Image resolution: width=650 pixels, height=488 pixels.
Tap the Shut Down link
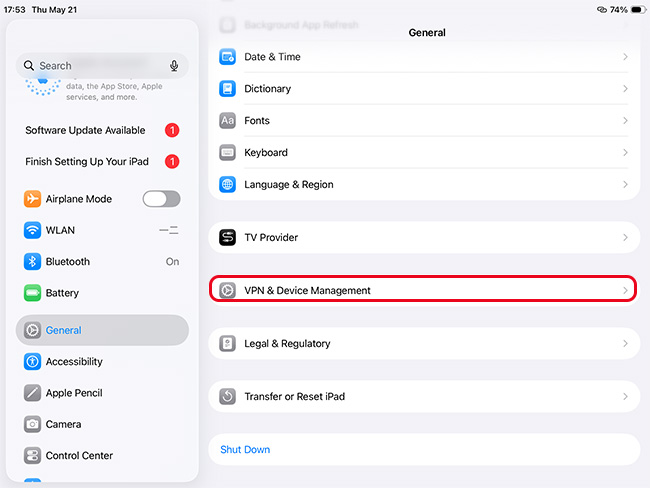[x=245, y=449]
